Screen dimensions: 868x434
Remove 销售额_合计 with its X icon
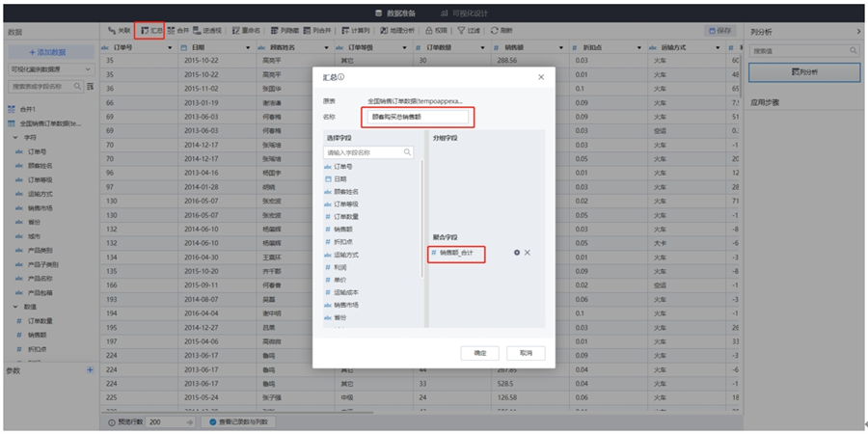coord(528,253)
